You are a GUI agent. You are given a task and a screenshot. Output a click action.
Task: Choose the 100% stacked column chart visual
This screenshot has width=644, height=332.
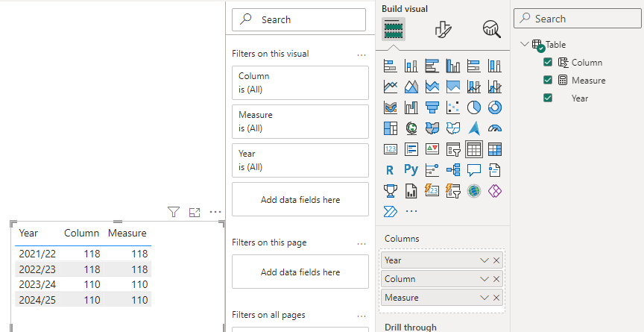(495, 66)
